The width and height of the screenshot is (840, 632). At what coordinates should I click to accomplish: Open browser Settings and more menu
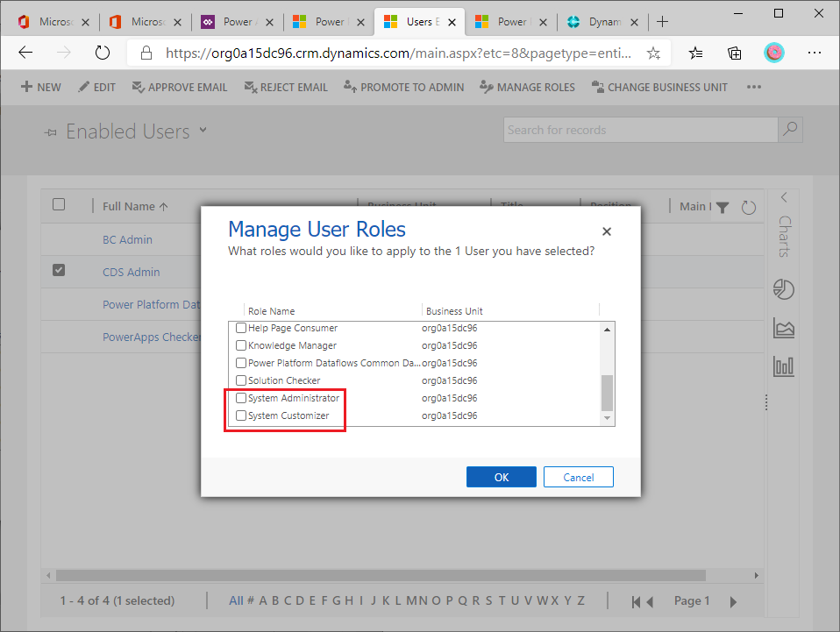pos(815,53)
